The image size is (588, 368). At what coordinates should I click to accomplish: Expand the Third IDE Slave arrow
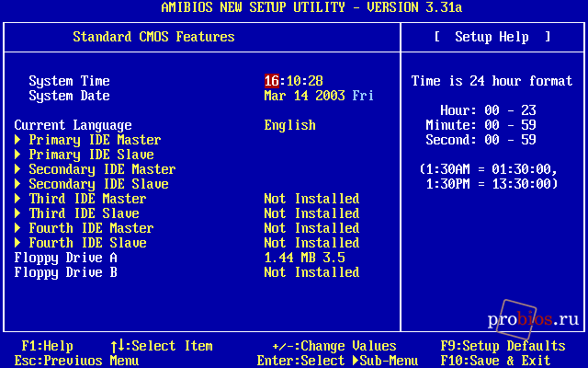tap(17, 213)
